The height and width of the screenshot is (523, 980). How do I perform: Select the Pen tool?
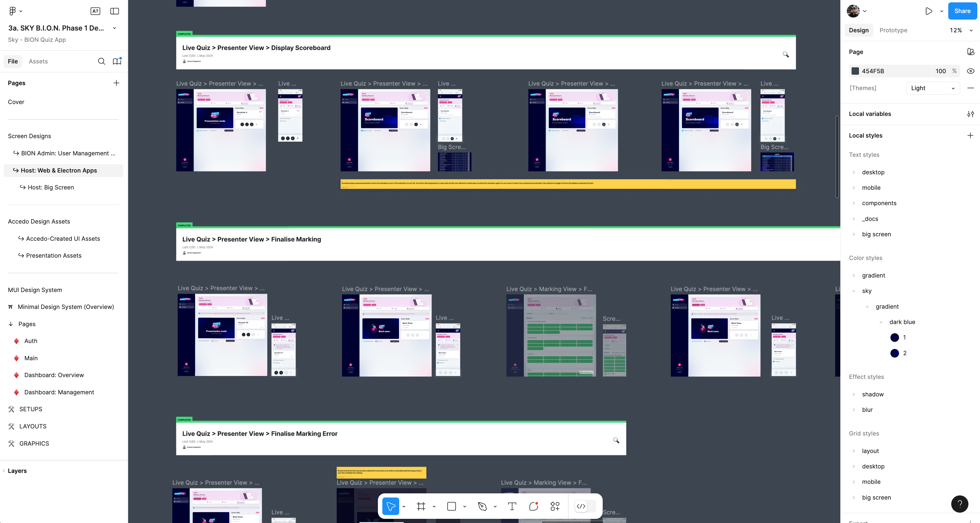[x=482, y=506]
